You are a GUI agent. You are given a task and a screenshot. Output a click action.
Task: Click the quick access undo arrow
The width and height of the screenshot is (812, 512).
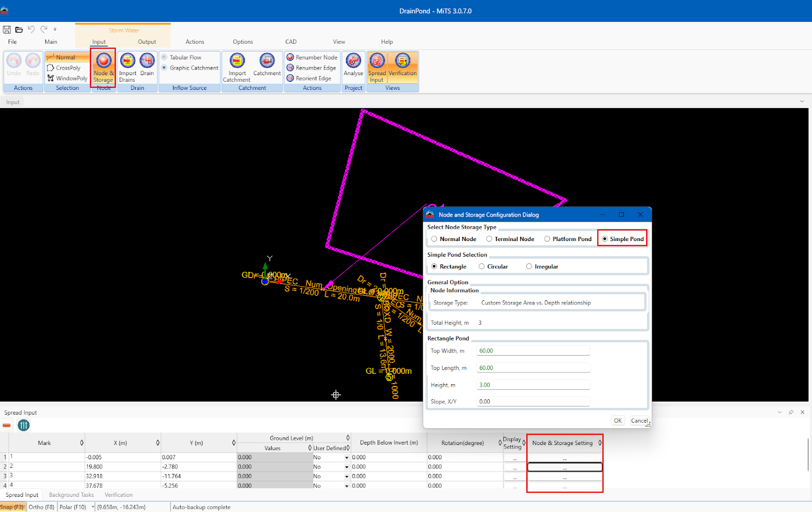(x=31, y=29)
